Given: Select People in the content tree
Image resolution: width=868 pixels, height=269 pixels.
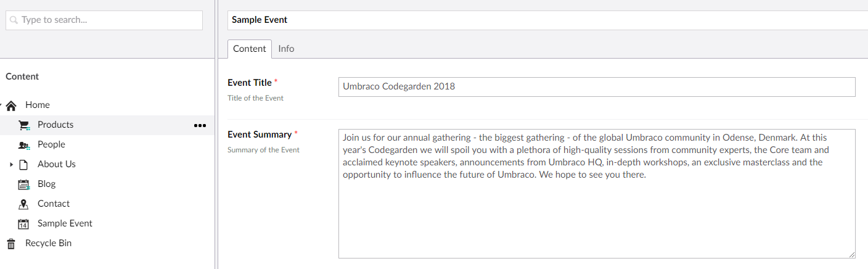Looking at the screenshot, I should pyautogui.click(x=51, y=144).
